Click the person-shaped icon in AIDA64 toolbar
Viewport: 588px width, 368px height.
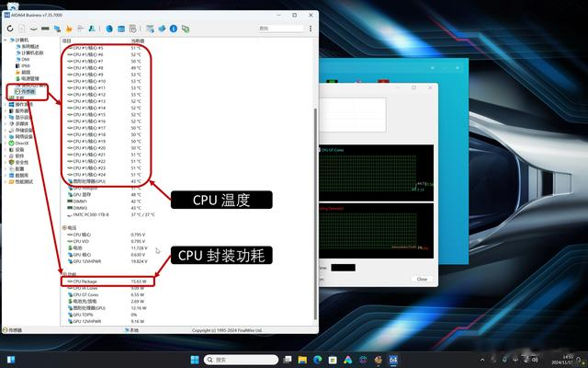pyautogui.click(x=92, y=29)
